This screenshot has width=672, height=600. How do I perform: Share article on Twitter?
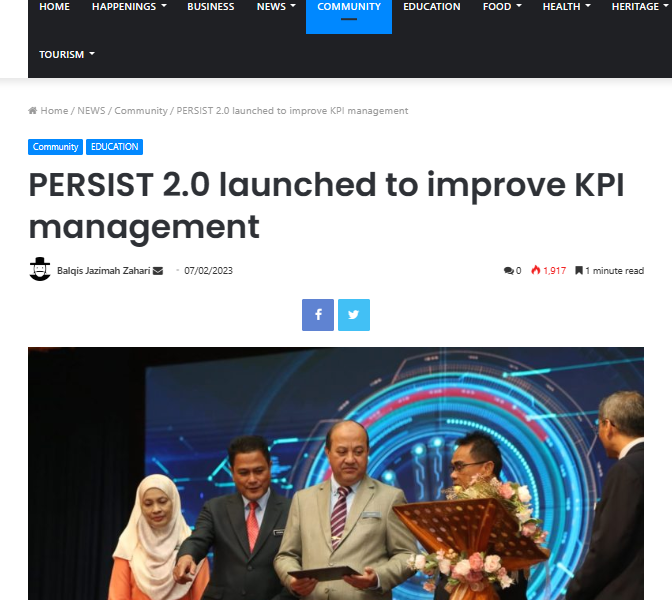354,315
